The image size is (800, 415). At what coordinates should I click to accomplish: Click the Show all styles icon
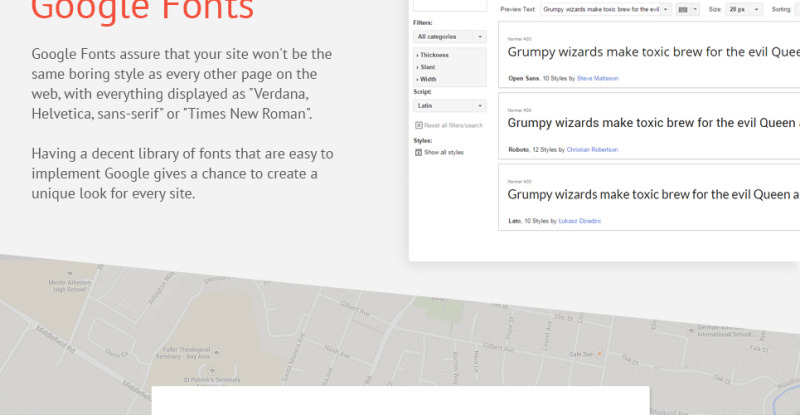[x=418, y=153]
